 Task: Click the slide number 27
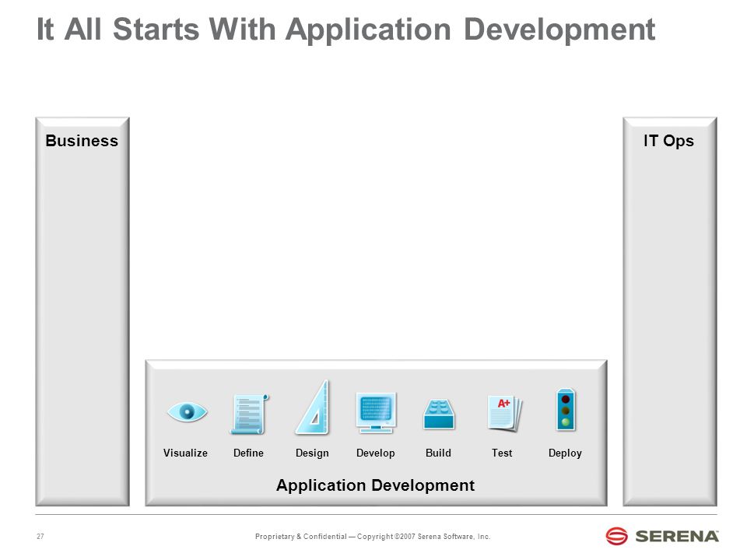(40, 536)
